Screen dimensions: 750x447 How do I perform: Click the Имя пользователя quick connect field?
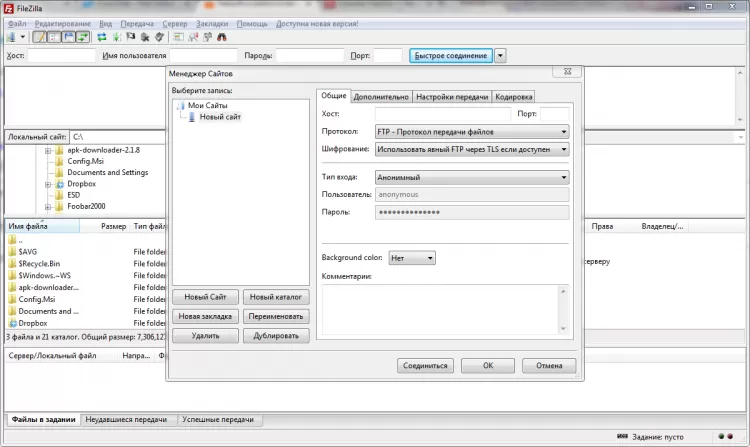(203, 55)
